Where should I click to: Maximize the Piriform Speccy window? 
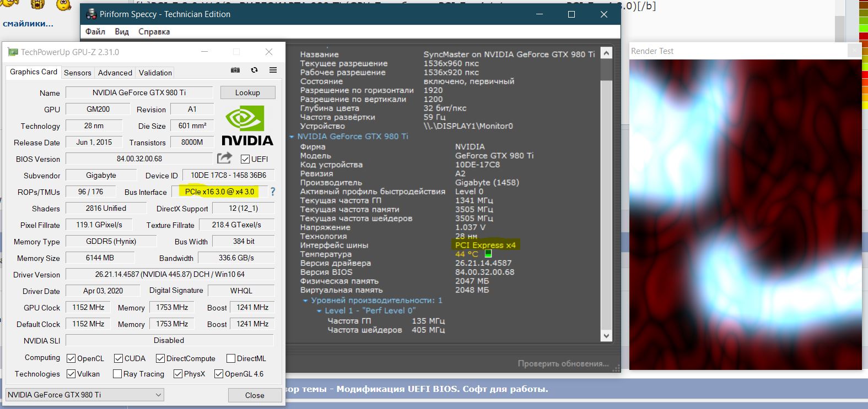572,14
